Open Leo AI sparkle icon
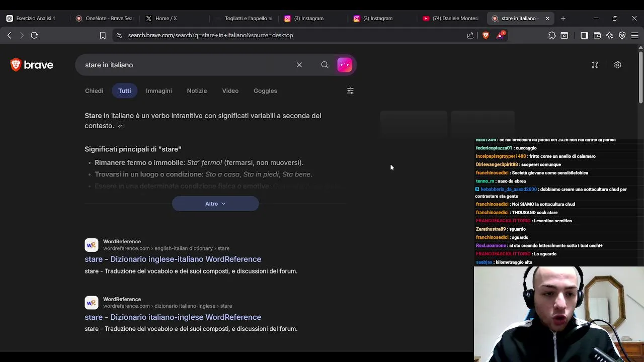 610,35
